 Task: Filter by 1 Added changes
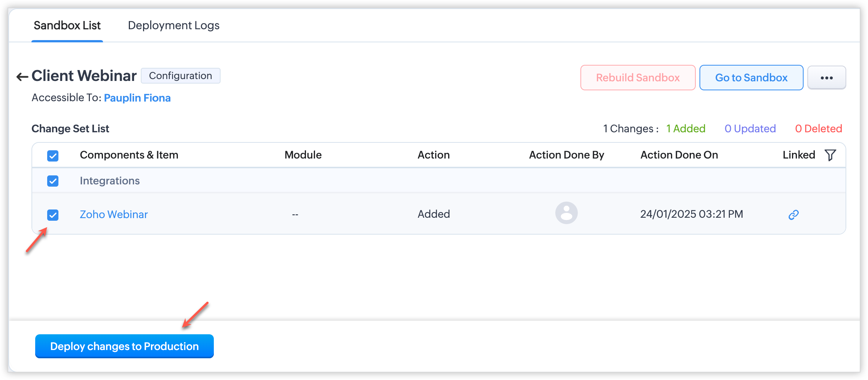pos(686,129)
